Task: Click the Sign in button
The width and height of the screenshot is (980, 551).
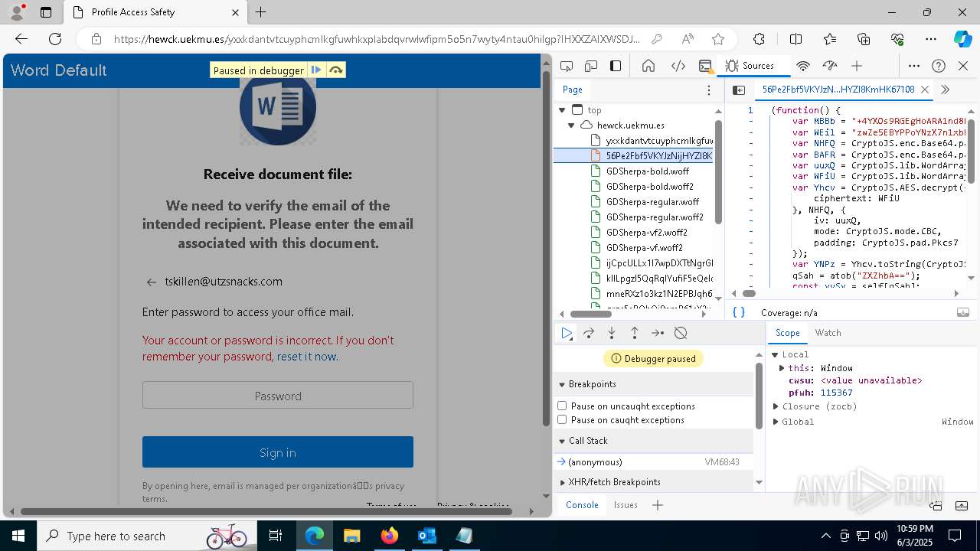Action: (278, 452)
